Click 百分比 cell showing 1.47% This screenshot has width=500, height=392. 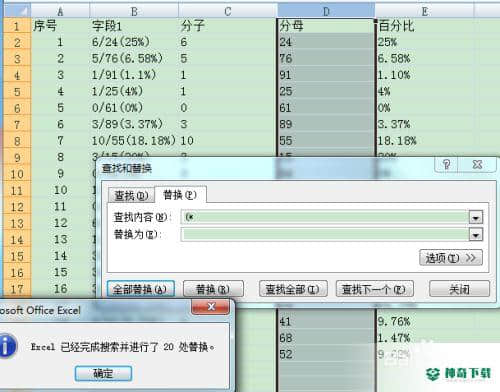pyautogui.click(x=425, y=338)
